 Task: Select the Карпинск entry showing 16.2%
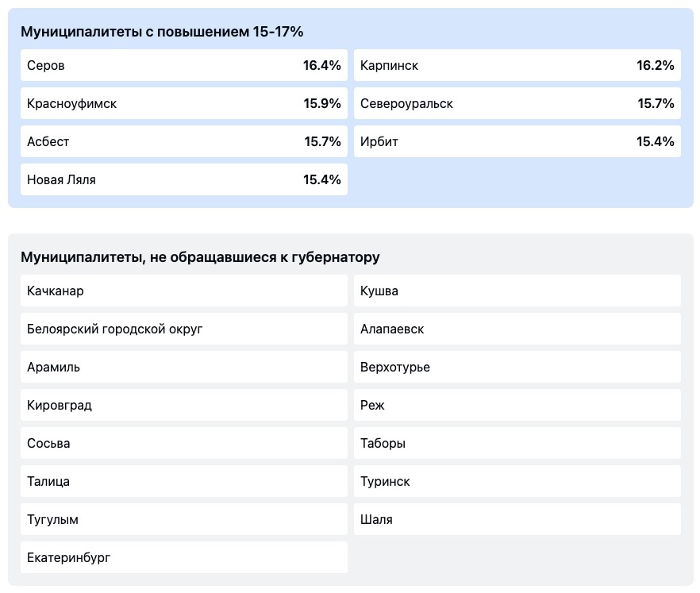click(x=517, y=66)
